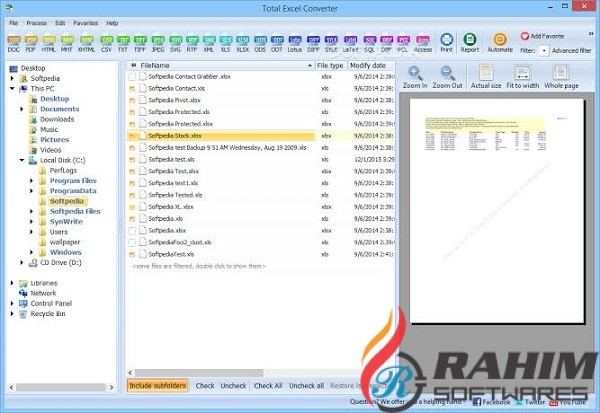
Task: Pick the RTF output icon
Action: tap(192, 44)
